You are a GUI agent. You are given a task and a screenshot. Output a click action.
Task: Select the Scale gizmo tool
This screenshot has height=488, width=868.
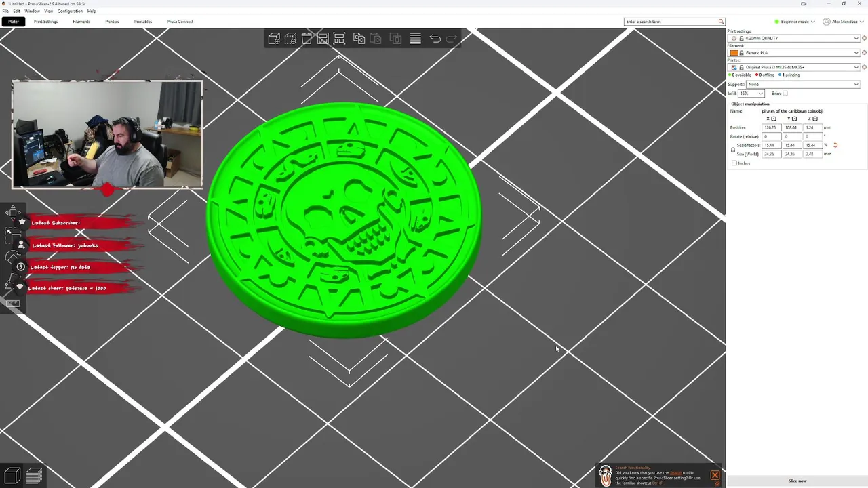[x=12, y=235]
